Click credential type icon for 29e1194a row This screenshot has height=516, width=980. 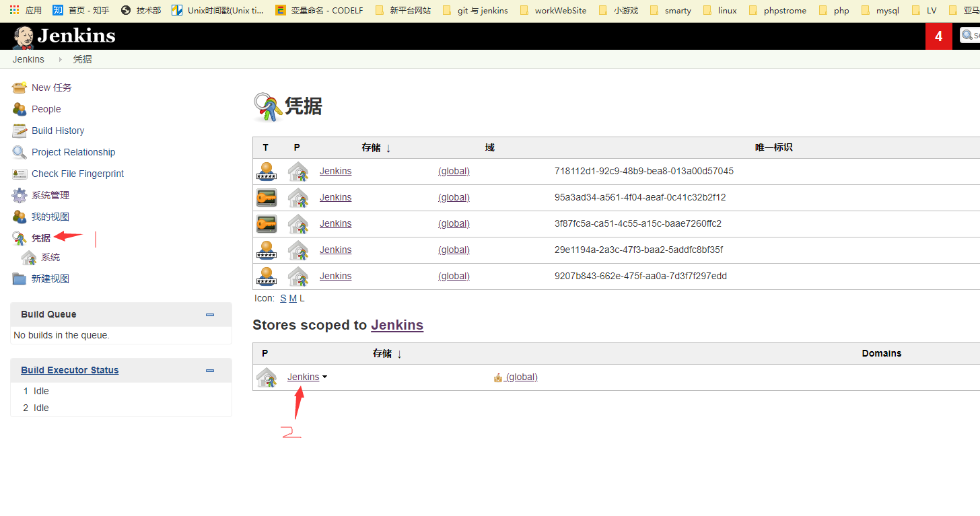267,250
